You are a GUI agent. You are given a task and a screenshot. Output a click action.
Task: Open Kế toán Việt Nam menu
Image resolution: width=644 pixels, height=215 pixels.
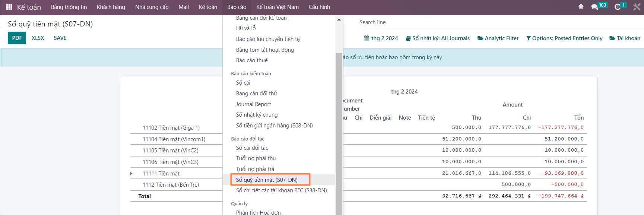(x=277, y=7)
